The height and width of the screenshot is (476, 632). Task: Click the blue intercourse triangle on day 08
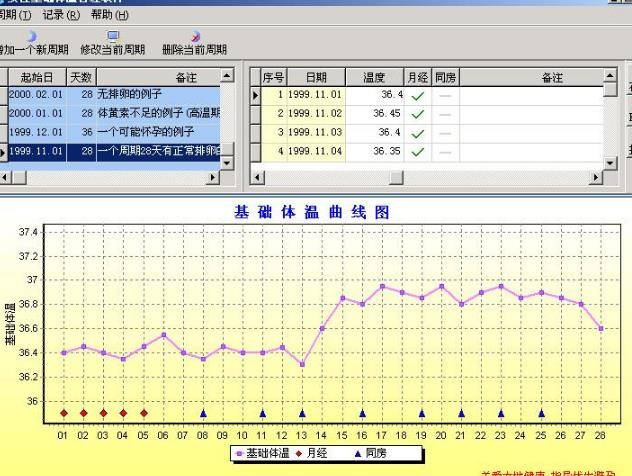(203, 412)
